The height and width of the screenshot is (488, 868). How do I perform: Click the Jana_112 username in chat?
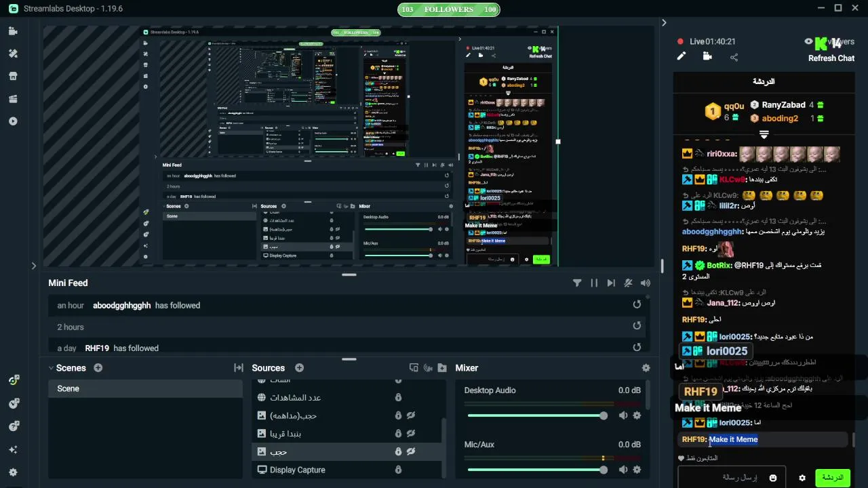[x=723, y=303]
